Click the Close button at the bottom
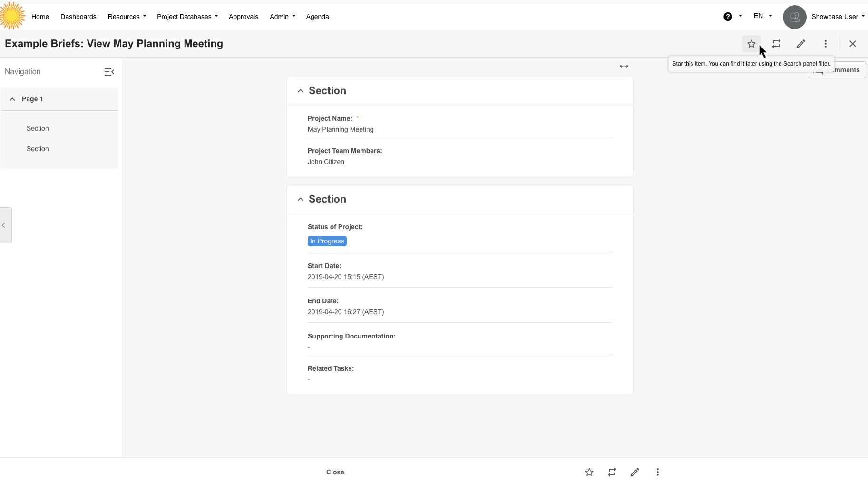 pyautogui.click(x=335, y=472)
